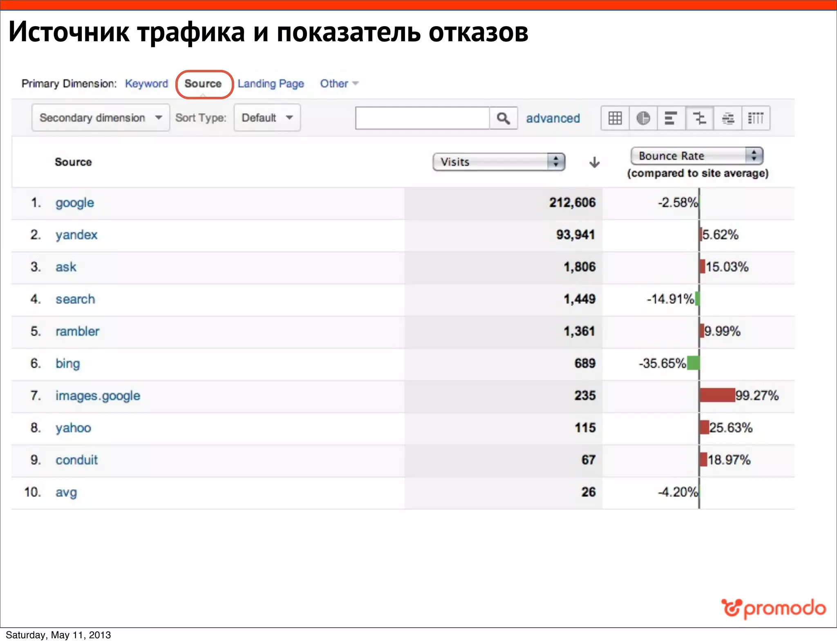
Task: Switch to the term cloud view icon
Action: (x=727, y=118)
